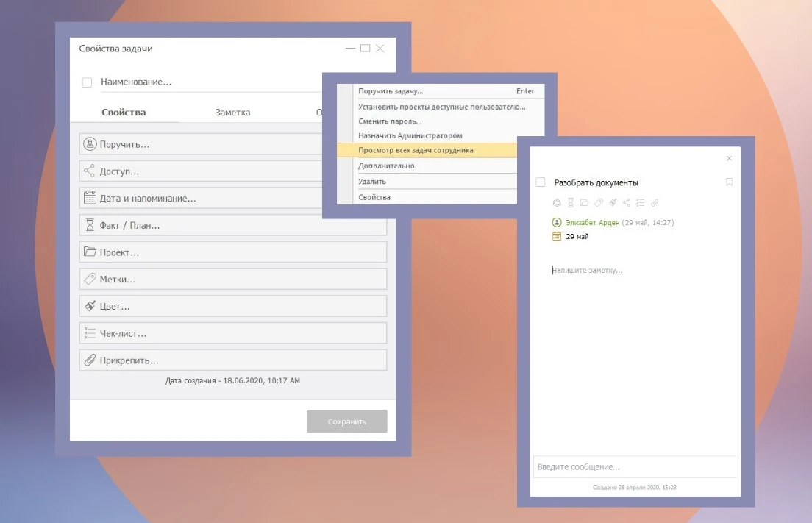Click the share icon in task card toolbar

point(626,203)
